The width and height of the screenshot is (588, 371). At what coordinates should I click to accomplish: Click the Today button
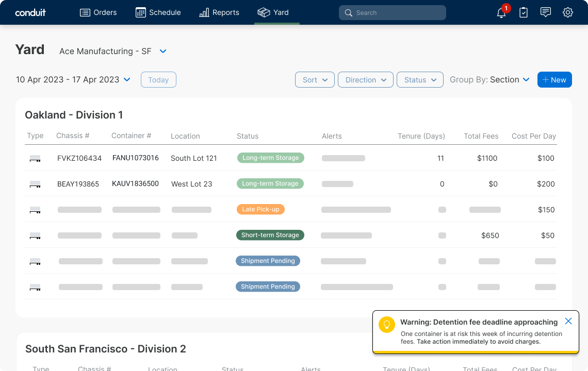pos(158,79)
